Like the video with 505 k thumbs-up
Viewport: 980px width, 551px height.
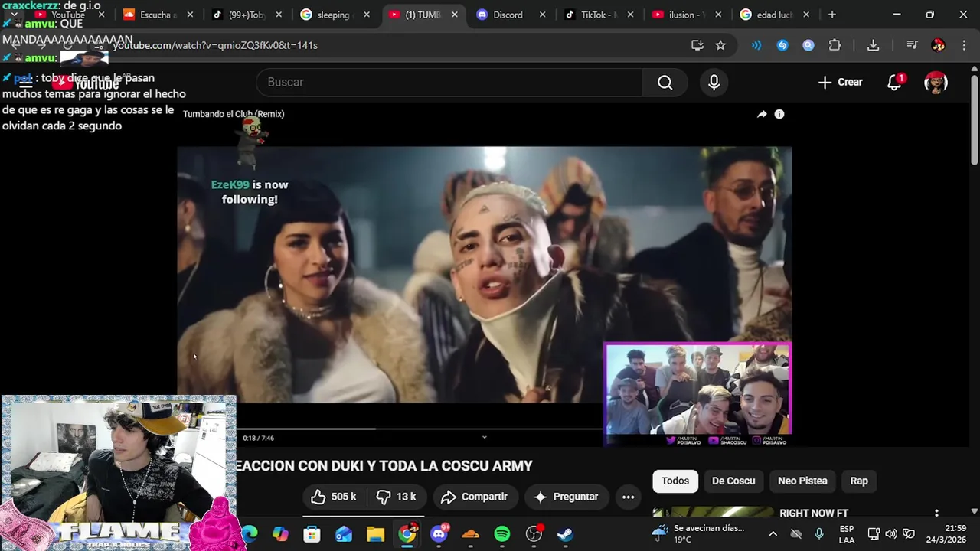click(x=334, y=497)
